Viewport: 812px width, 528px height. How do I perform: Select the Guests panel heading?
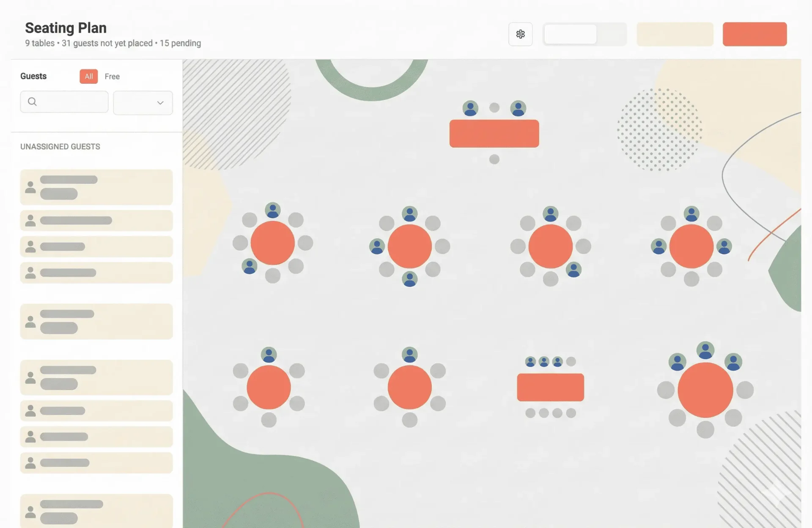pos(33,76)
